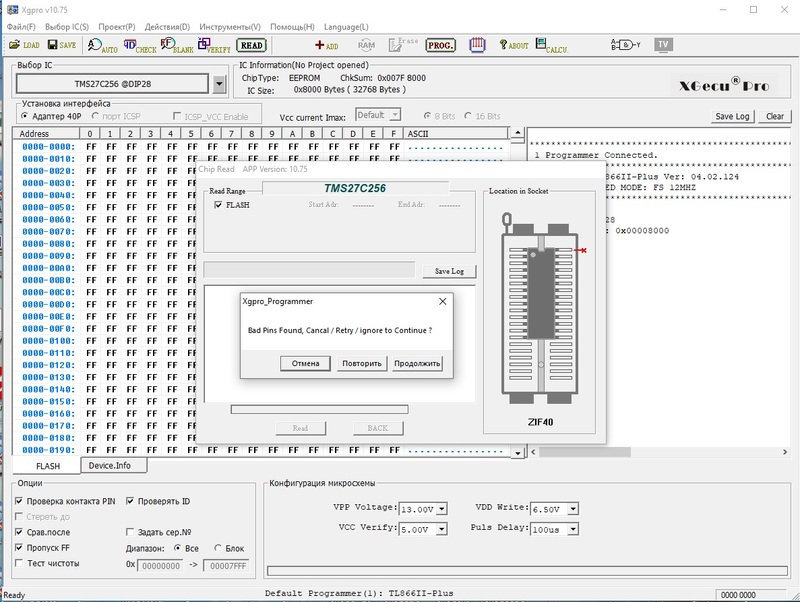The height and width of the screenshot is (602, 800).
Task: Open the Помощь(H) menu
Action: (292, 27)
